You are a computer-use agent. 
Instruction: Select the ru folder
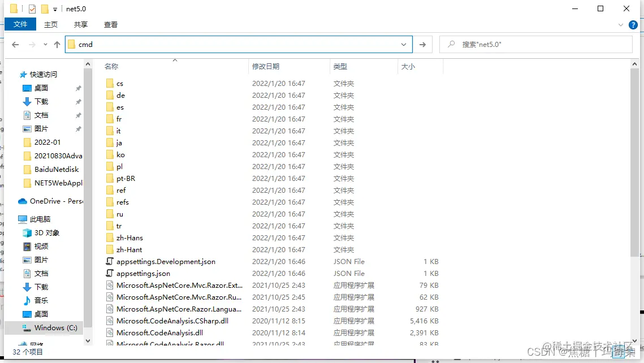click(119, 214)
